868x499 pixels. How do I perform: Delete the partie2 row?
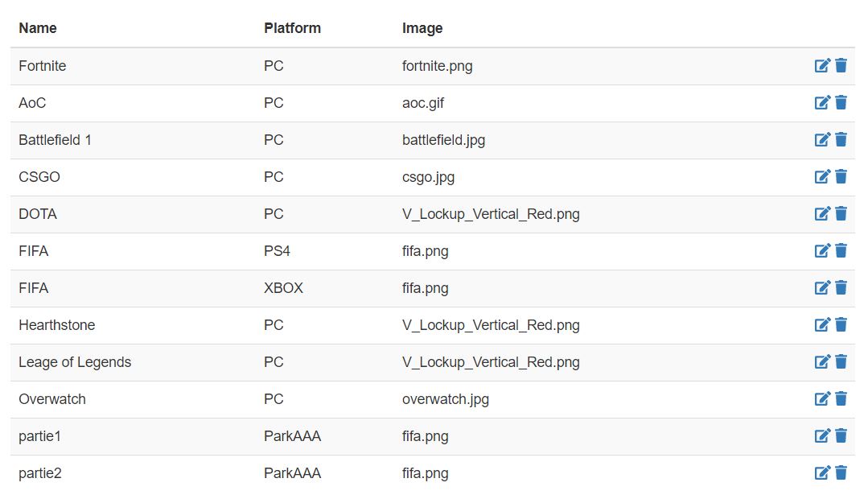pyautogui.click(x=841, y=473)
